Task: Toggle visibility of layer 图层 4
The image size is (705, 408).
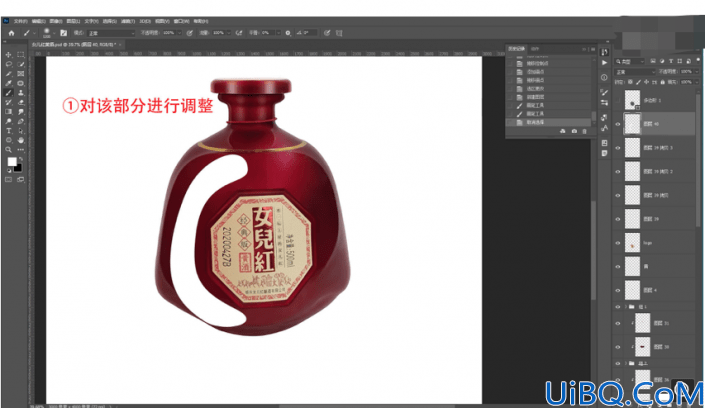Action: (x=618, y=291)
